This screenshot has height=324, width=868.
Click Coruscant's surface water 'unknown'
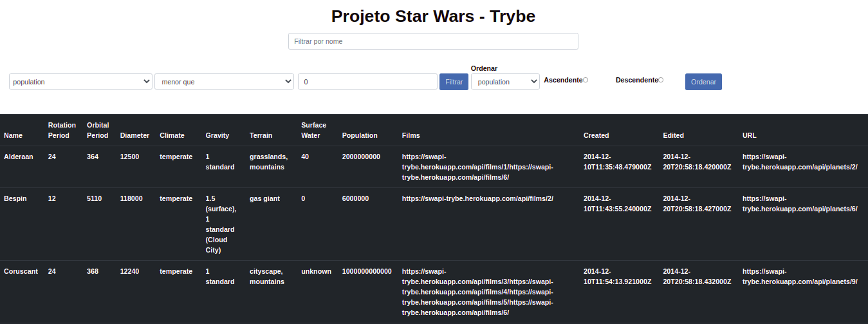316,271
